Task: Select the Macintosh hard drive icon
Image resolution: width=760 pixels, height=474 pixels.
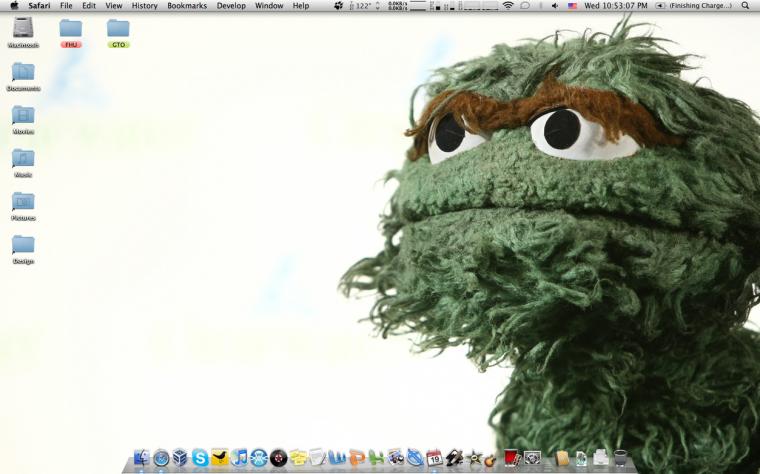Action: [x=23, y=32]
